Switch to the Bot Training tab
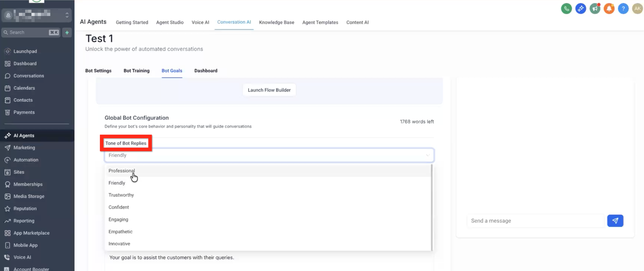 tap(137, 71)
